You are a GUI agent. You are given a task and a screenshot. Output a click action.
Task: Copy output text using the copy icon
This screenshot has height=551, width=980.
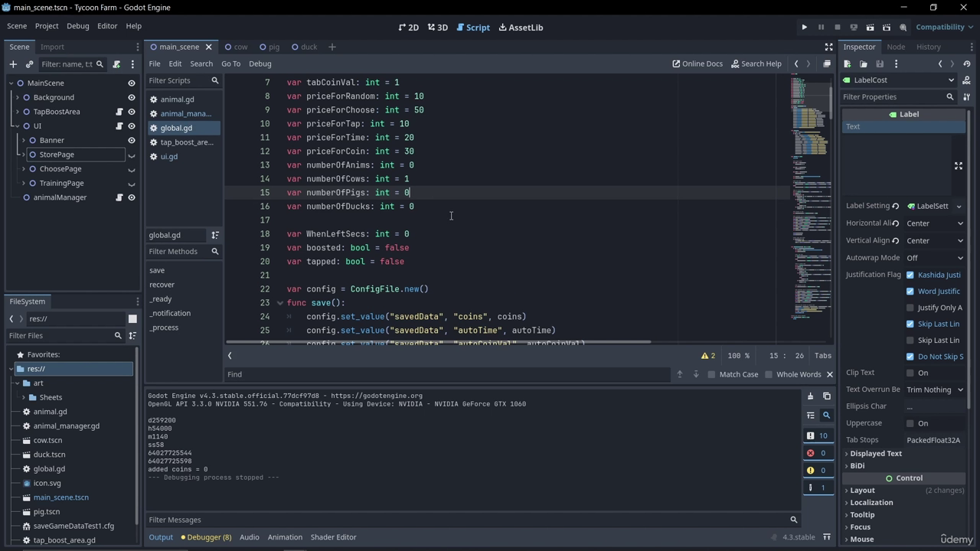[x=826, y=396]
